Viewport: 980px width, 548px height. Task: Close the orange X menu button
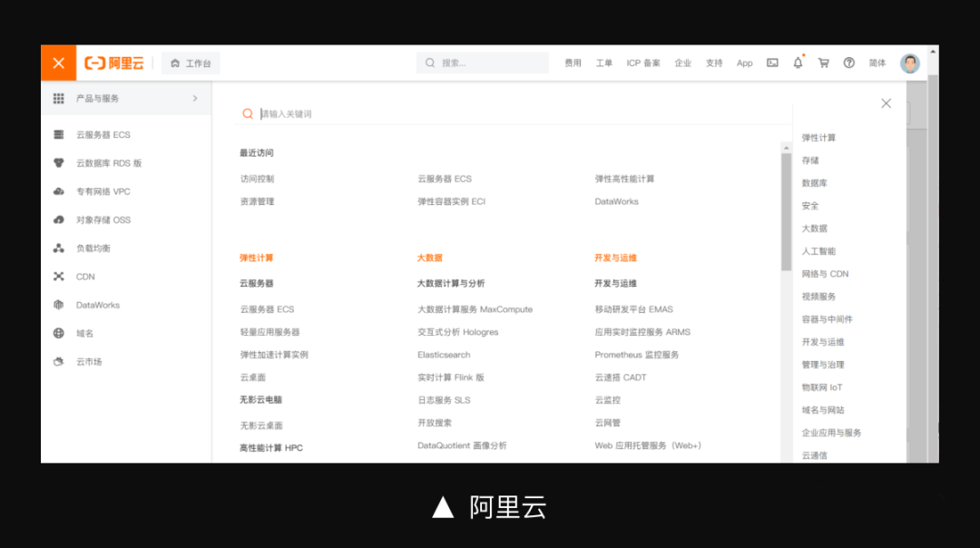(x=59, y=63)
